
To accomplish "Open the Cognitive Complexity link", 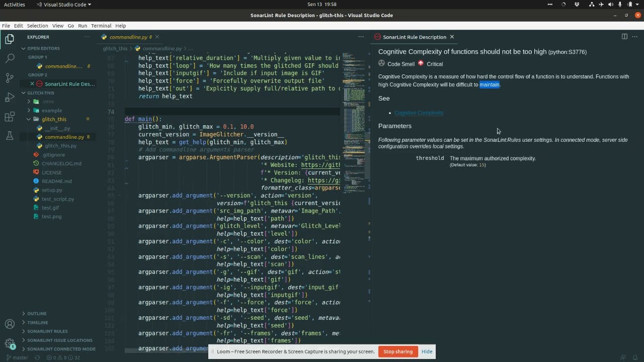I will (419, 113).
